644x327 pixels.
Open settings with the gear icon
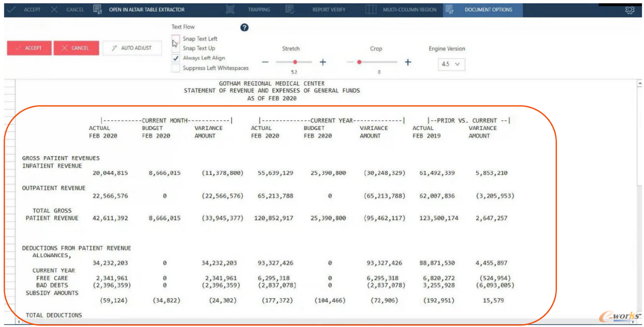coord(629,10)
